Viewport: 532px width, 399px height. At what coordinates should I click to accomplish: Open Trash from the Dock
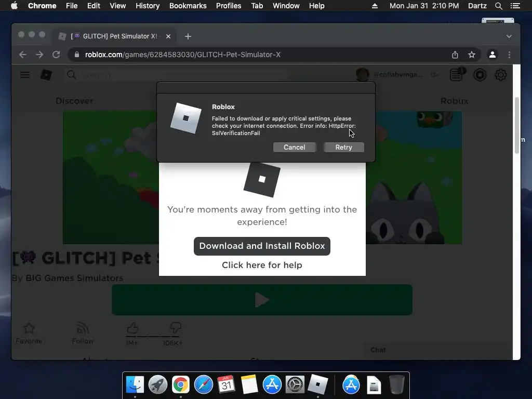click(x=396, y=385)
